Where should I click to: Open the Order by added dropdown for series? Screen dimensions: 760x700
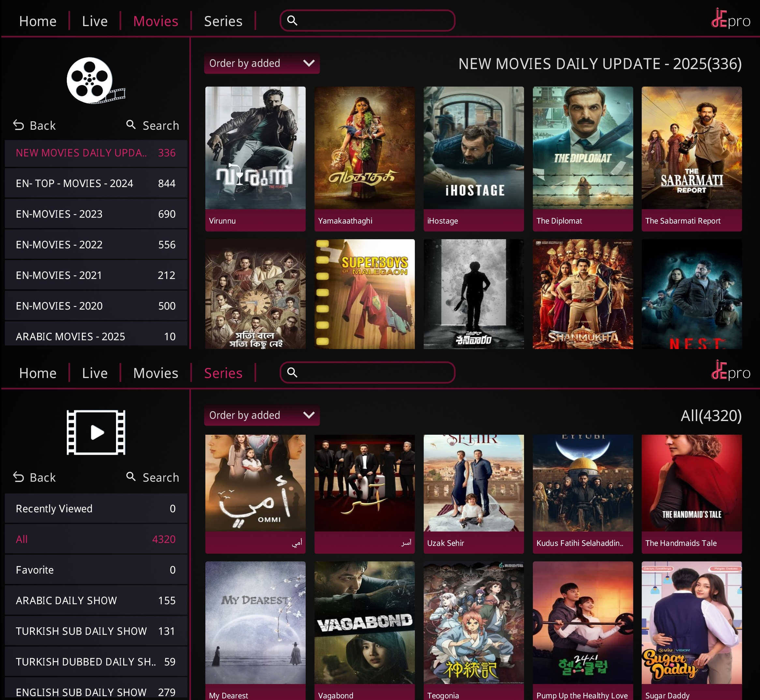pos(262,415)
